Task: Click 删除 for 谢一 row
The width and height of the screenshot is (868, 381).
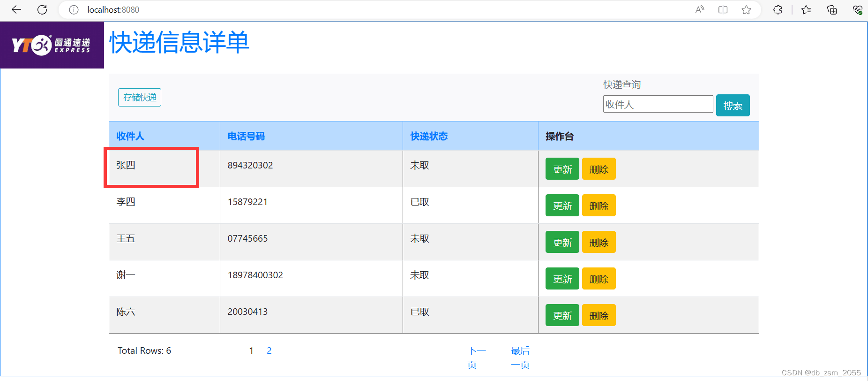Action: [x=599, y=279]
